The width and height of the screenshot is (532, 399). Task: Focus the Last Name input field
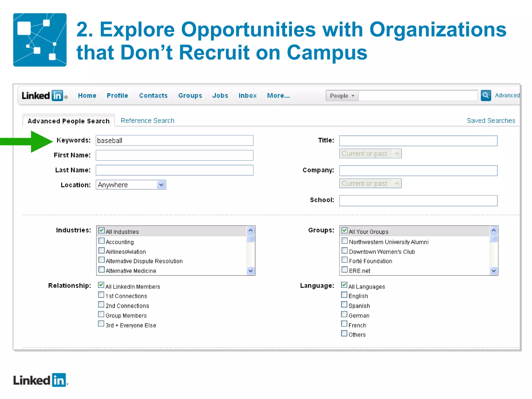pyautogui.click(x=175, y=170)
